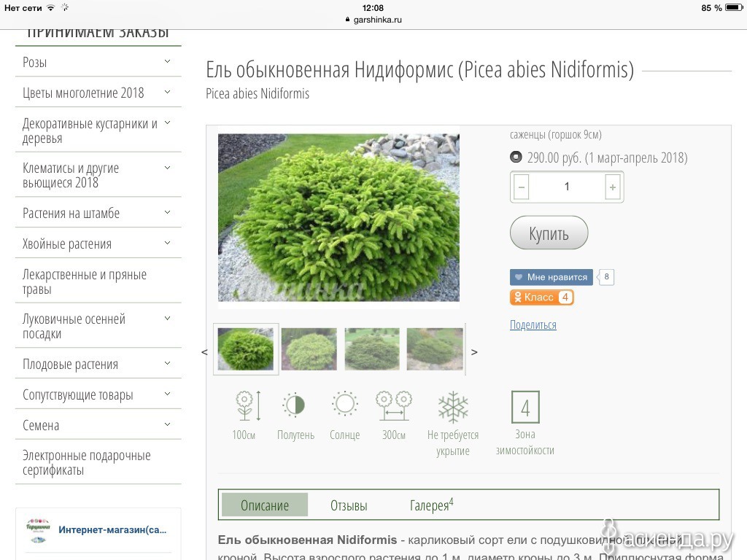
Task: Select the third gallery thumbnail
Action: click(x=372, y=349)
